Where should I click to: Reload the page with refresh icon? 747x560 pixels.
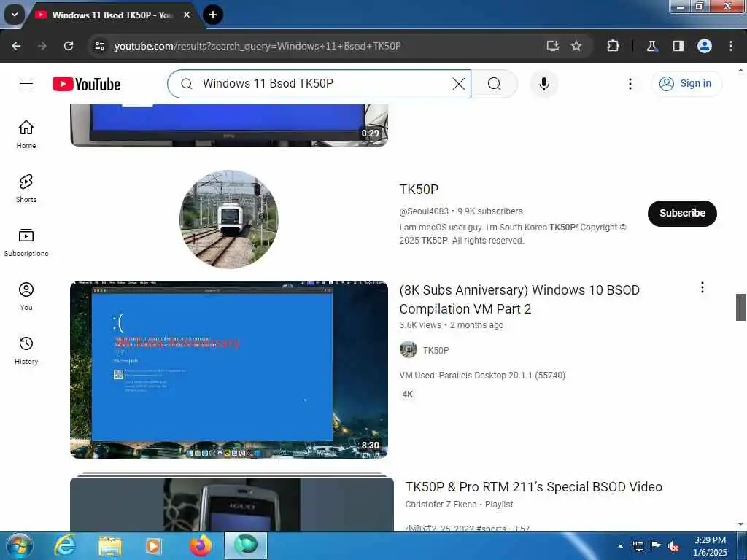[x=69, y=46]
